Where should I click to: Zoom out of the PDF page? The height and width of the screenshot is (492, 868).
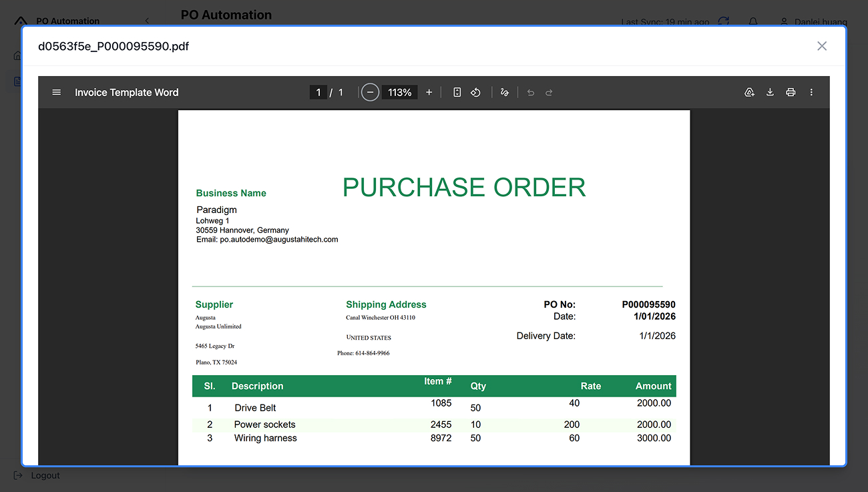(x=370, y=92)
